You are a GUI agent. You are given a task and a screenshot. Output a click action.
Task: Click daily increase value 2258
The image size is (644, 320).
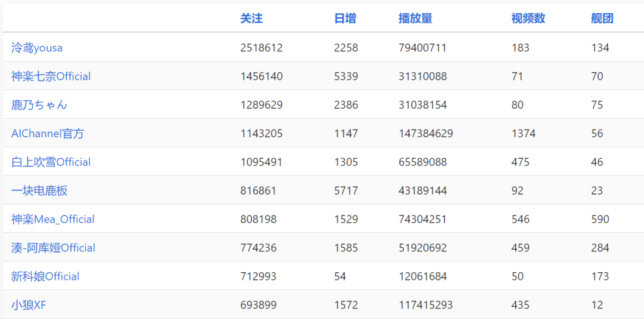tap(346, 48)
